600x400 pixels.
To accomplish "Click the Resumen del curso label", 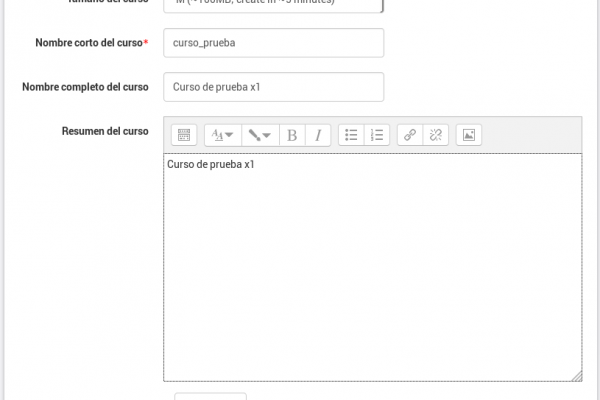I will click(x=105, y=131).
